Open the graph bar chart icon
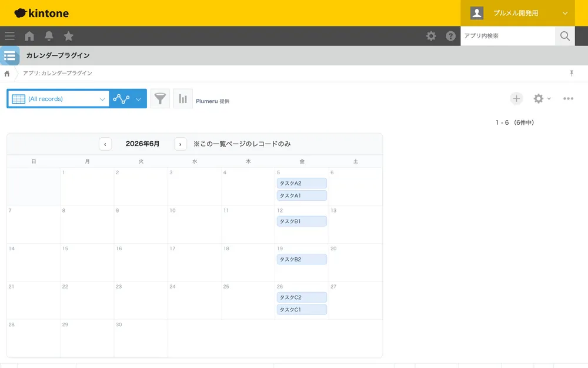Screen dimensions: 588x368 coord(183,99)
